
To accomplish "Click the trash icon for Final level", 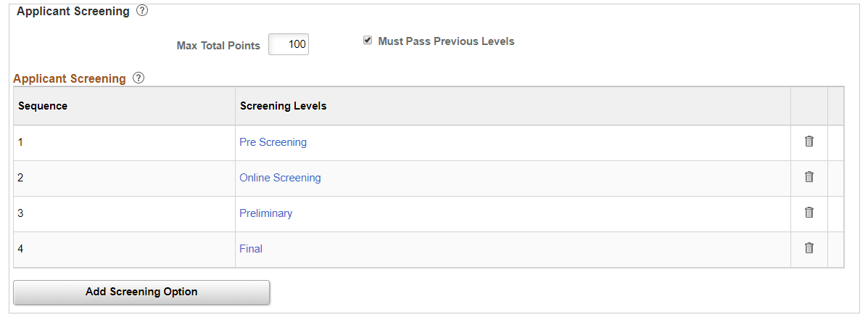I will (x=809, y=247).
